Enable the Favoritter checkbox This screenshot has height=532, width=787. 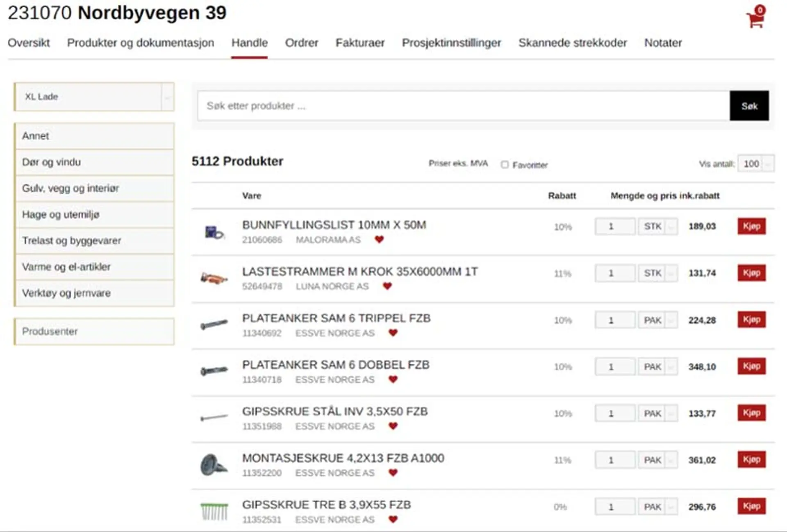click(x=505, y=165)
